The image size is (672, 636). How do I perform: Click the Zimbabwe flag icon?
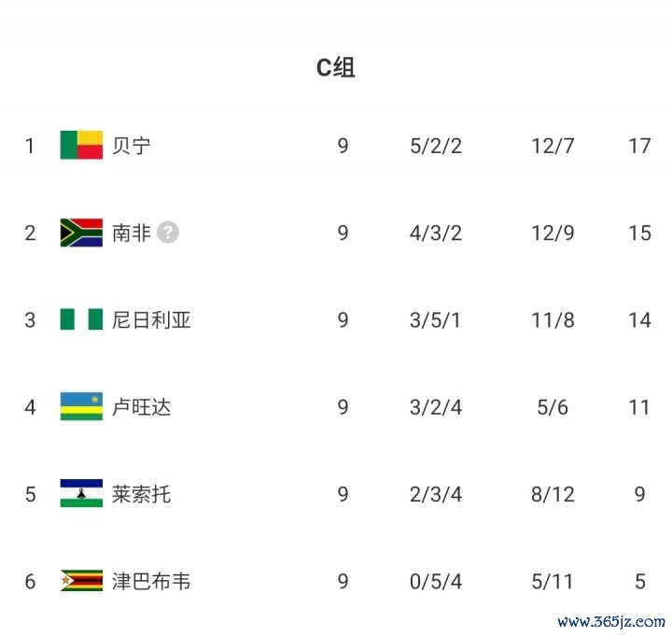81,581
